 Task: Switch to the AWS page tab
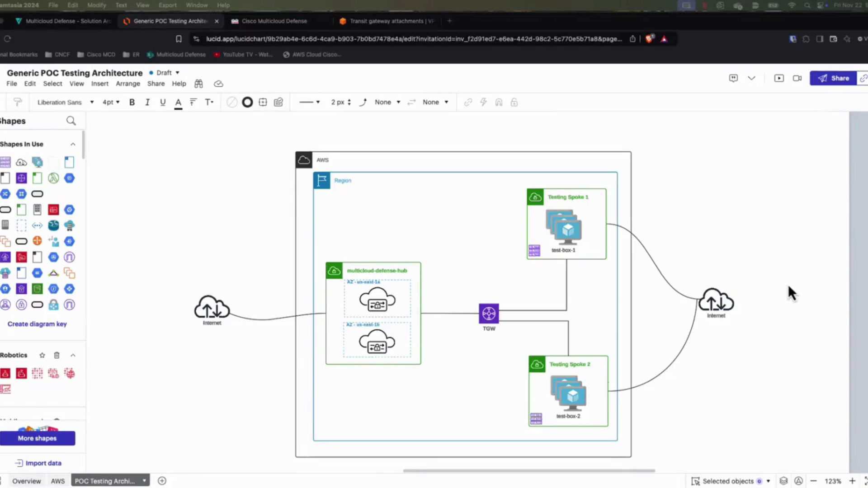click(58, 481)
